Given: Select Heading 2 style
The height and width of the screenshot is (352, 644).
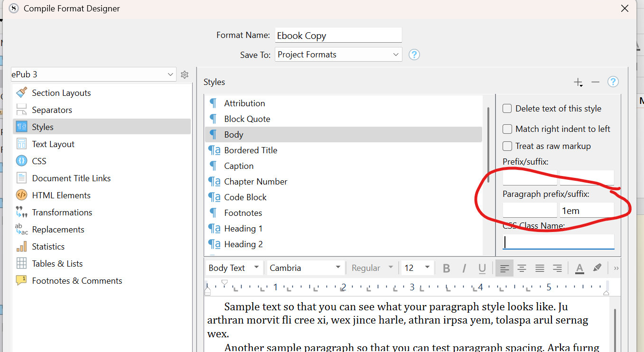Looking at the screenshot, I should 344,244.
